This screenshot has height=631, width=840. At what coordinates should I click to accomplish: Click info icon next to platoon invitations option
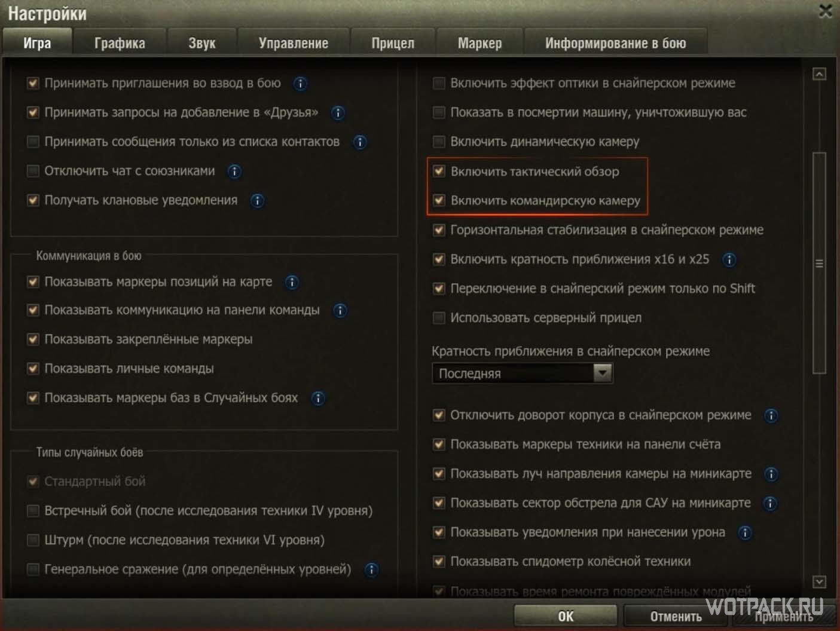300,84
